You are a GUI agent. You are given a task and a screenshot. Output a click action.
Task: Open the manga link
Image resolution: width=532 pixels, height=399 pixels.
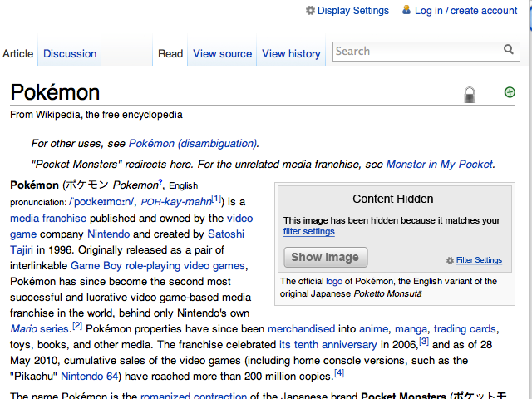pyautogui.click(x=411, y=329)
